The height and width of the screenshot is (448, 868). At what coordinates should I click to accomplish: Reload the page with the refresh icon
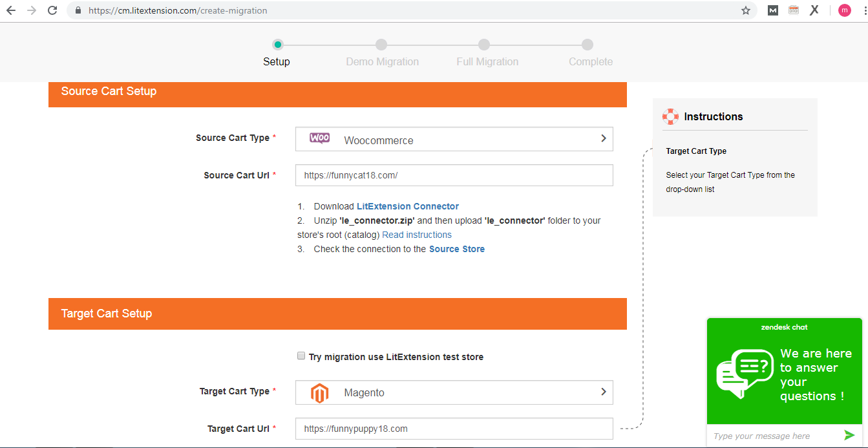coord(52,10)
